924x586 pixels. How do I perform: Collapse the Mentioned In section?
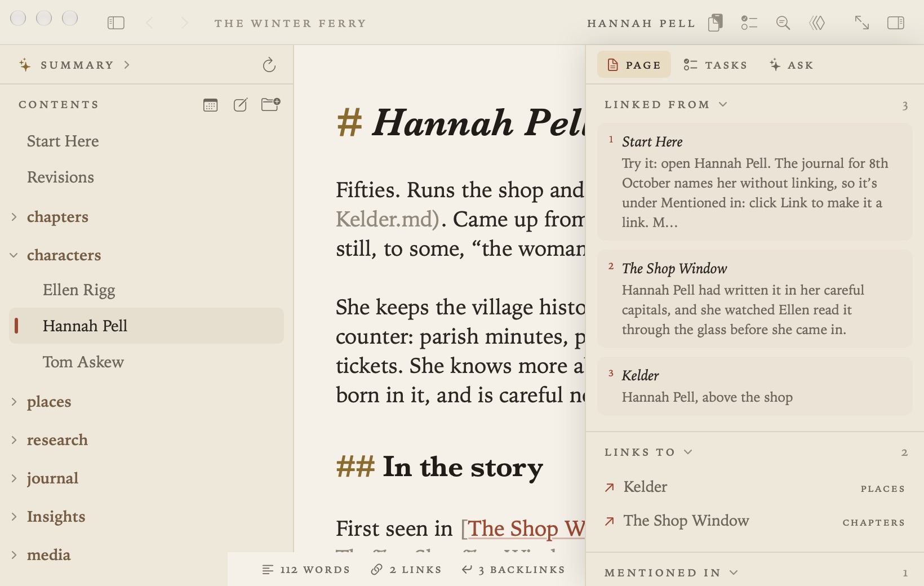tap(734, 572)
